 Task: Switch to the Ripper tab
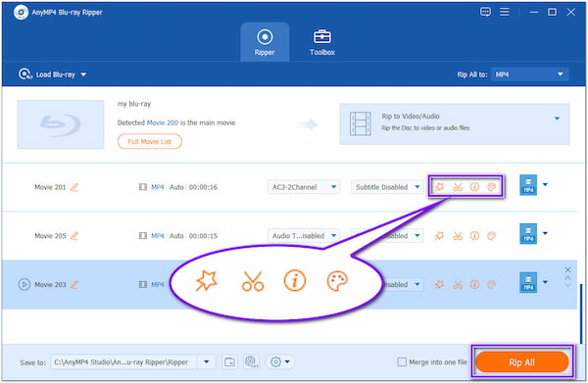pyautogui.click(x=265, y=42)
